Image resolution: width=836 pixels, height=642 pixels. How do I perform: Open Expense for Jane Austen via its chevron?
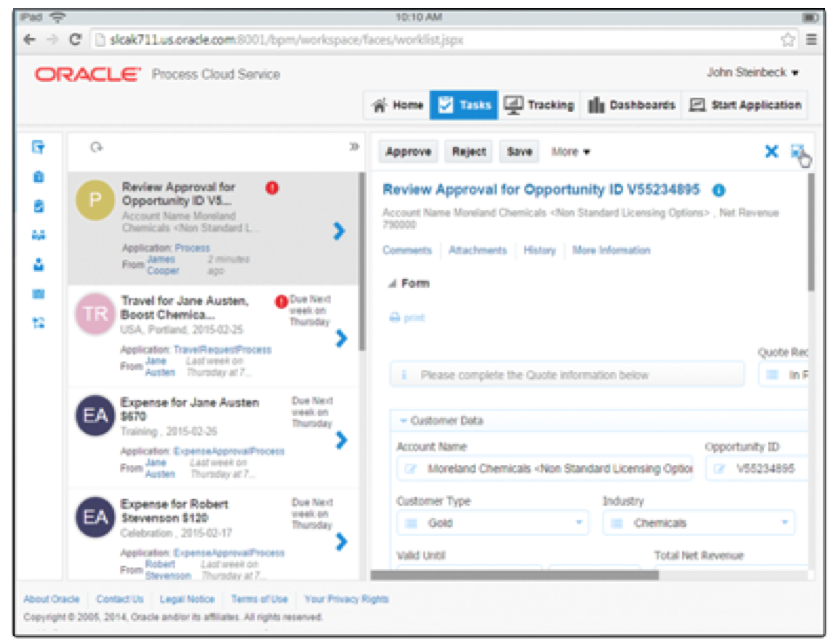341,440
